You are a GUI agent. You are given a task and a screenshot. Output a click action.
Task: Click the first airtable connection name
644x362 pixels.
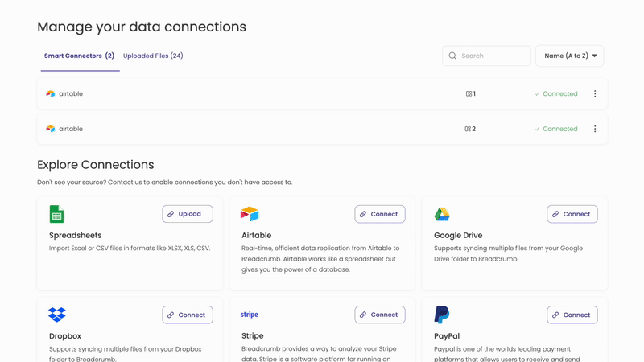click(71, 93)
